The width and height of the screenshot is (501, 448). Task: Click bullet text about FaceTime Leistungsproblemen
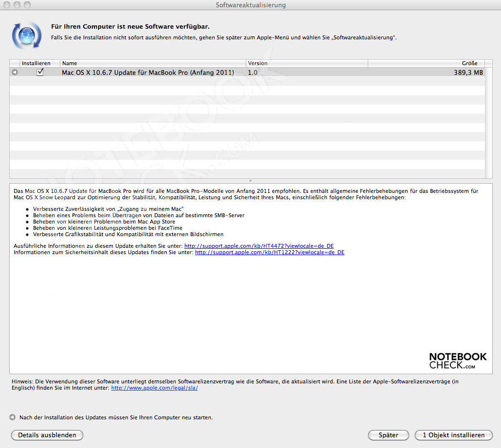point(107,228)
